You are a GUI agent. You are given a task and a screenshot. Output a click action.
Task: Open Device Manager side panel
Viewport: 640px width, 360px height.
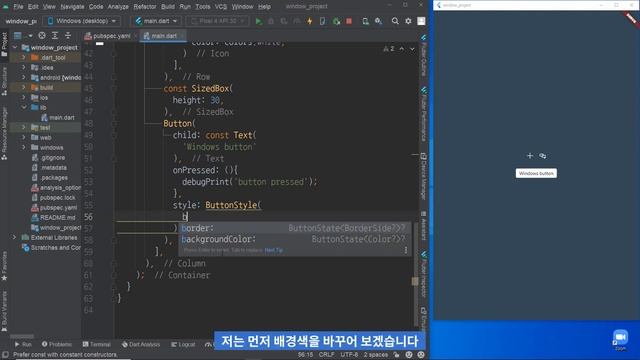[424, 176]
